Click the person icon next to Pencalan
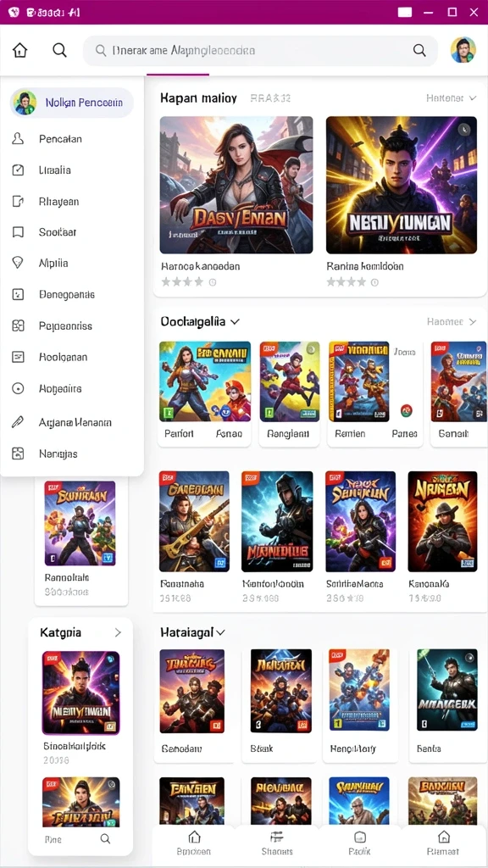488x868 pixels. tap(18, 138)
